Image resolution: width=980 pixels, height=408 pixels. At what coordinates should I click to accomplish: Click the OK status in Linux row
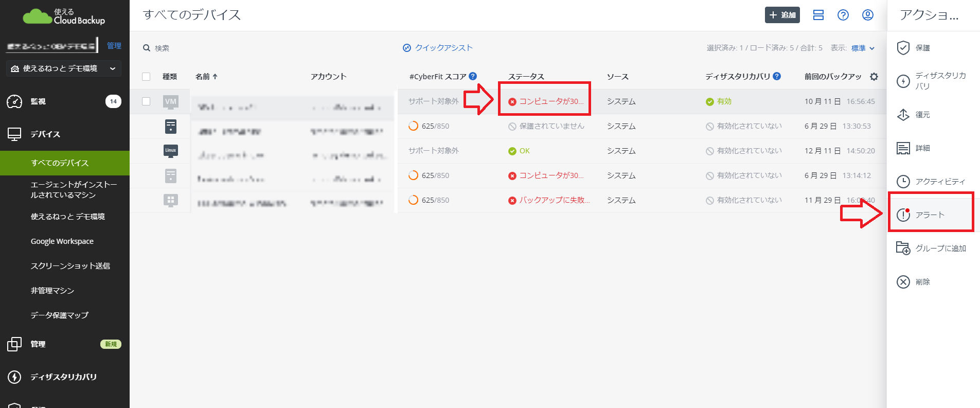(519, 151)
